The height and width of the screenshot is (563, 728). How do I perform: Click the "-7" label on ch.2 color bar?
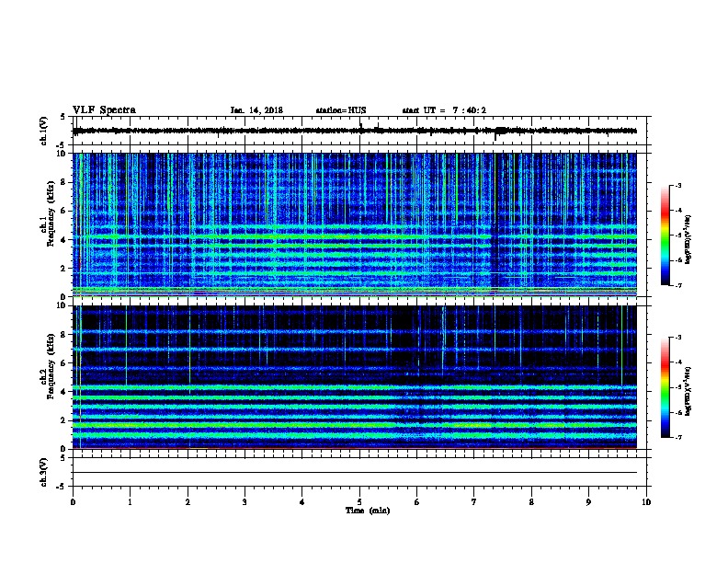678,437
